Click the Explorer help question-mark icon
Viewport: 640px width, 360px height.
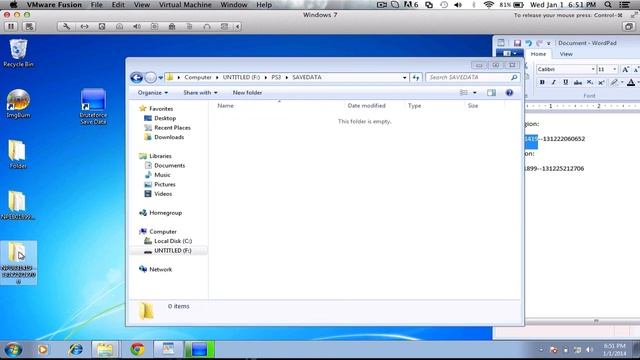tap(509, 93)
